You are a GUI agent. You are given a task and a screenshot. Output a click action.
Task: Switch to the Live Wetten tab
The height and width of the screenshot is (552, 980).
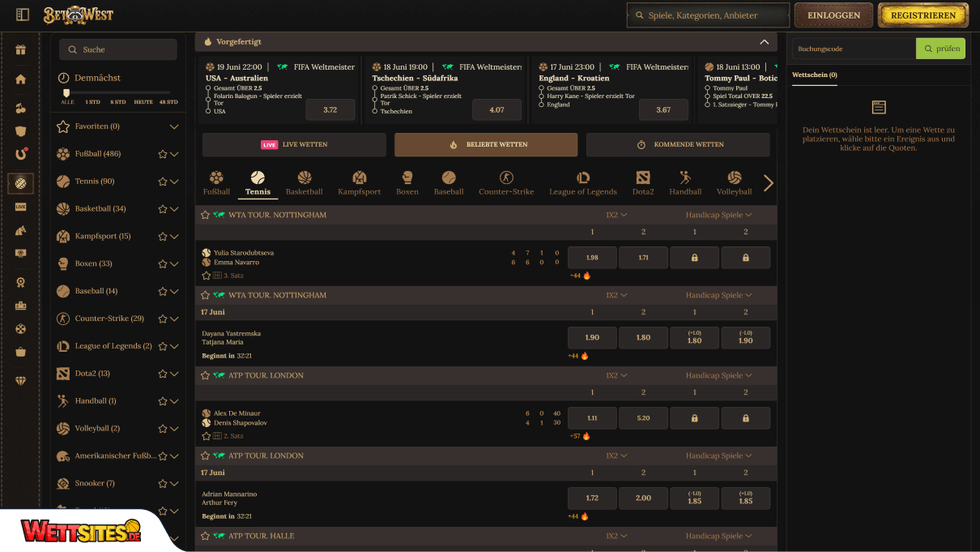[x=294, y=145]
